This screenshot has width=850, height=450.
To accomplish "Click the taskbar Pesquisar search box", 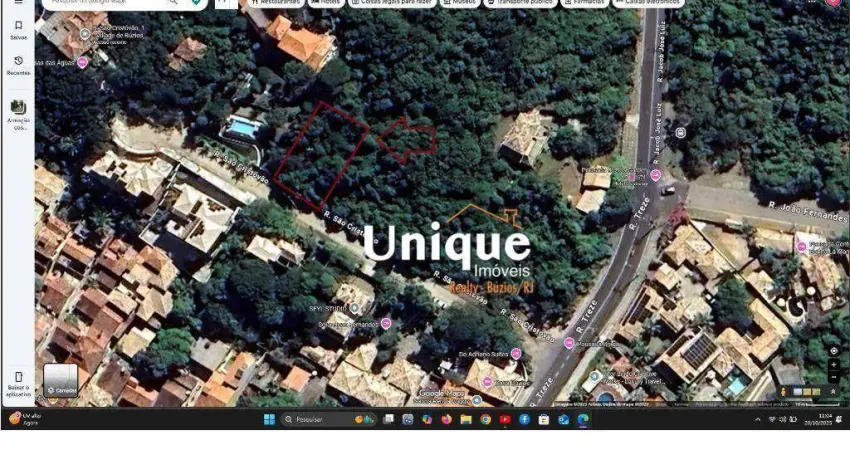I will [x=329, y=419].
